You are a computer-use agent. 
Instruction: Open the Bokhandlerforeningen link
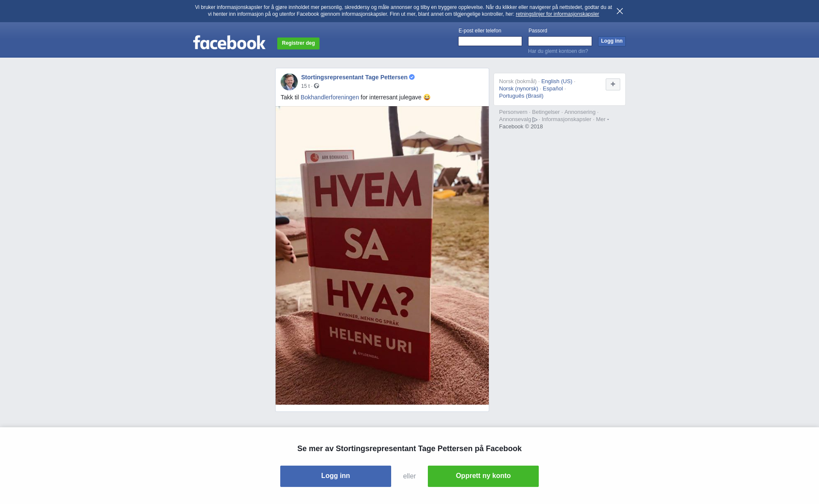click(x=330, y=97)
